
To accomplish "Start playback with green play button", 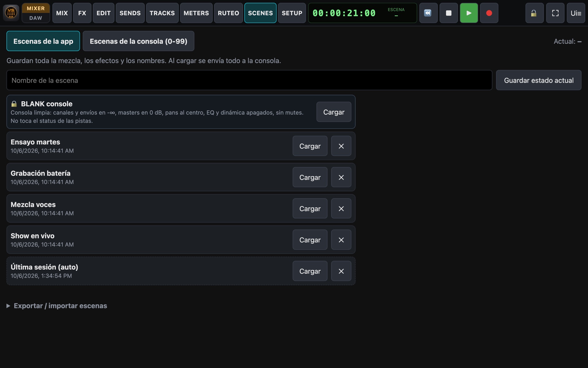I will click(469, 13).
